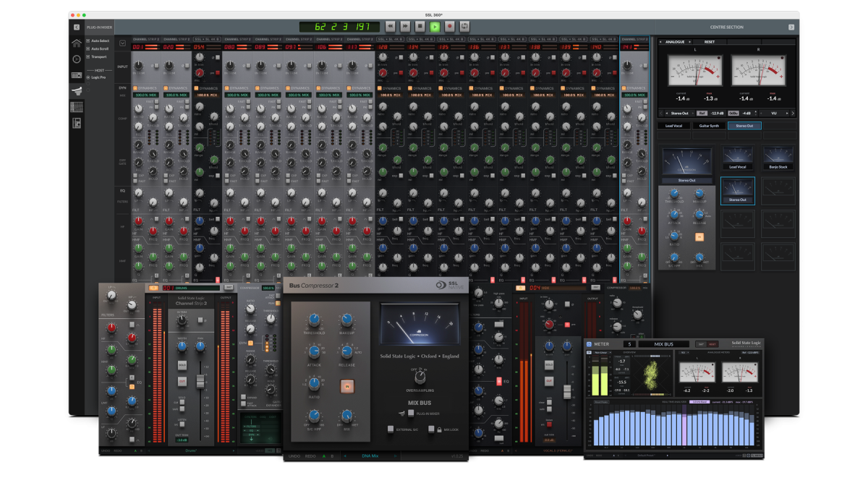
Task: Click SOLO in Channel Strip 2 Drums window
Action: click(x=182, y=366)
